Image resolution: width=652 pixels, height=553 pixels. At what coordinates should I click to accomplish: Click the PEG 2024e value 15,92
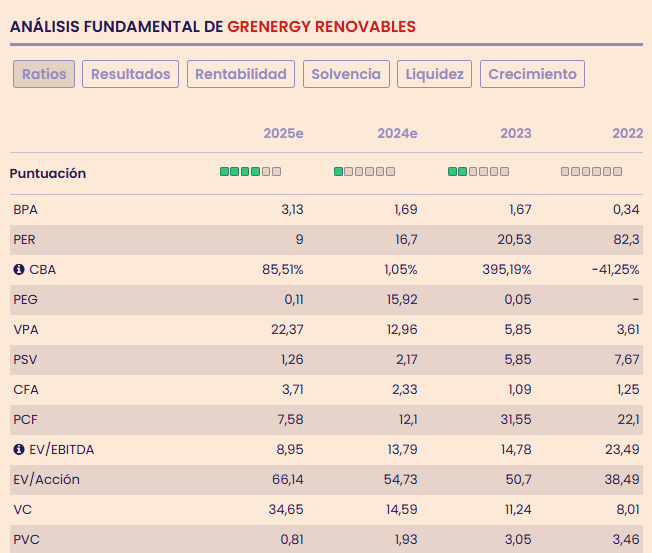(402, 299)
